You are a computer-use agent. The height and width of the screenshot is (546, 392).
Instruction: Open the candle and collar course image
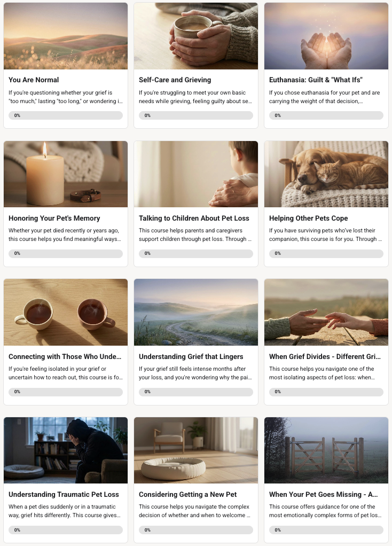coord(66,174)
